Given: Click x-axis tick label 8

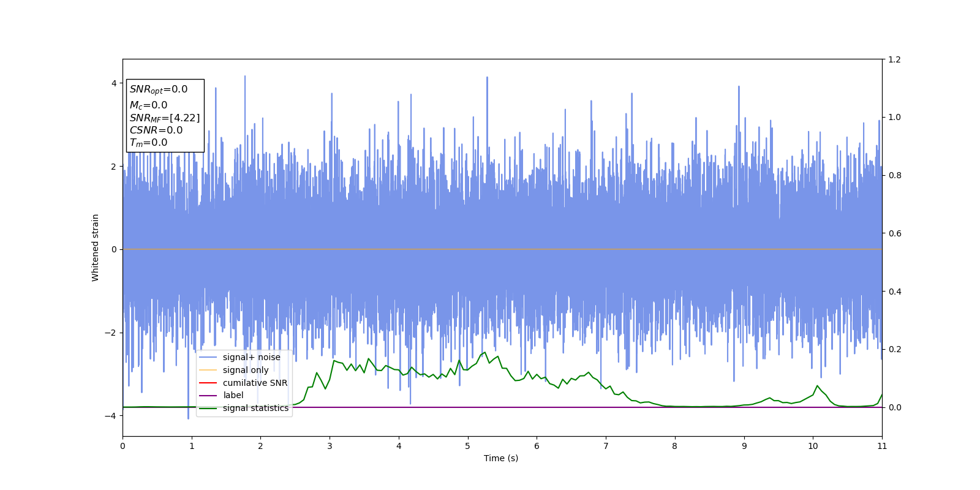Looking at the screenshot, I should pyautogui.click(x=675, y=446).
